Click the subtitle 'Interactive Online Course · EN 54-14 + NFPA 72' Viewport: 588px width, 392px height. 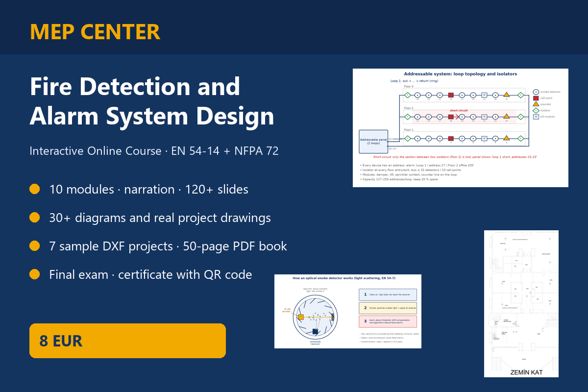(x=154, y=151)
